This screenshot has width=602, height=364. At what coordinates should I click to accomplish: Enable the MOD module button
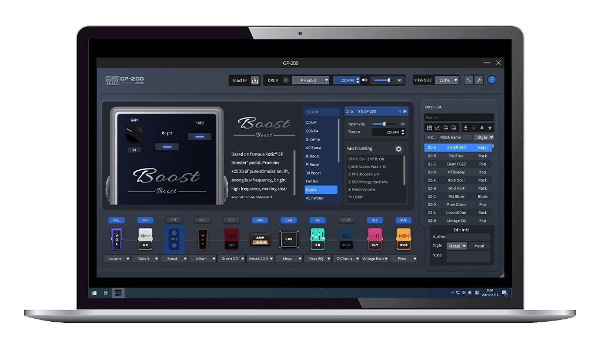pos(346,220)
